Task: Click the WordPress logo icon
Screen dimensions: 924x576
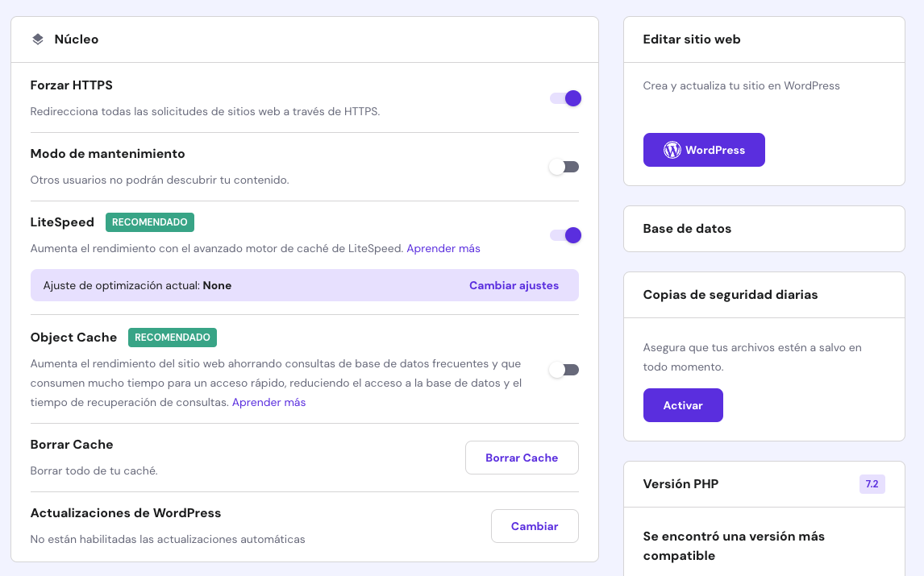Action: click(x=672, y=150)
